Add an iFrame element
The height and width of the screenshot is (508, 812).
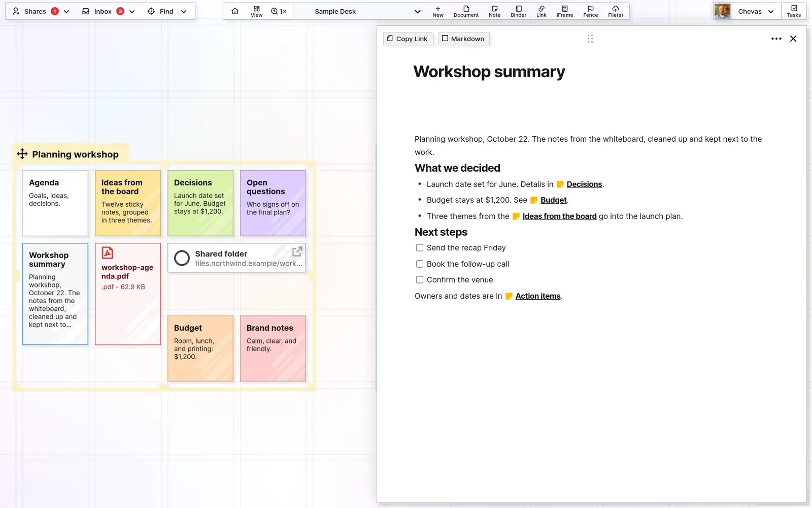coord(565,11)
